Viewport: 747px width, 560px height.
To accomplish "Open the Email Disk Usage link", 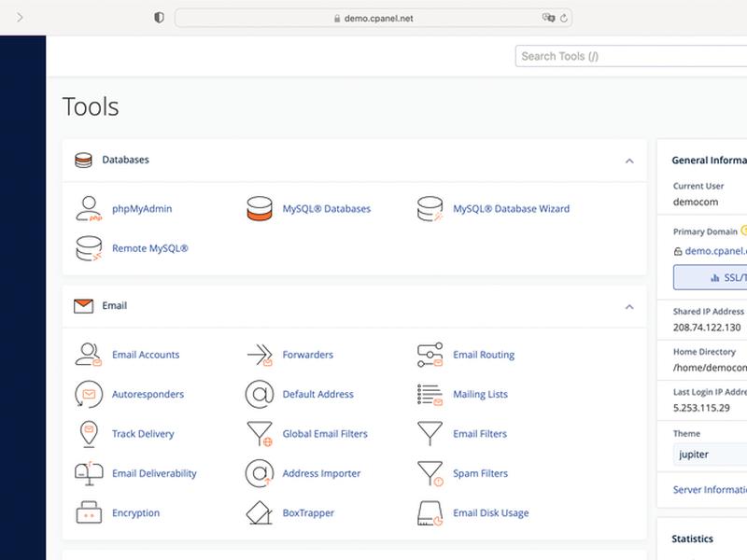I will point(491,512).
